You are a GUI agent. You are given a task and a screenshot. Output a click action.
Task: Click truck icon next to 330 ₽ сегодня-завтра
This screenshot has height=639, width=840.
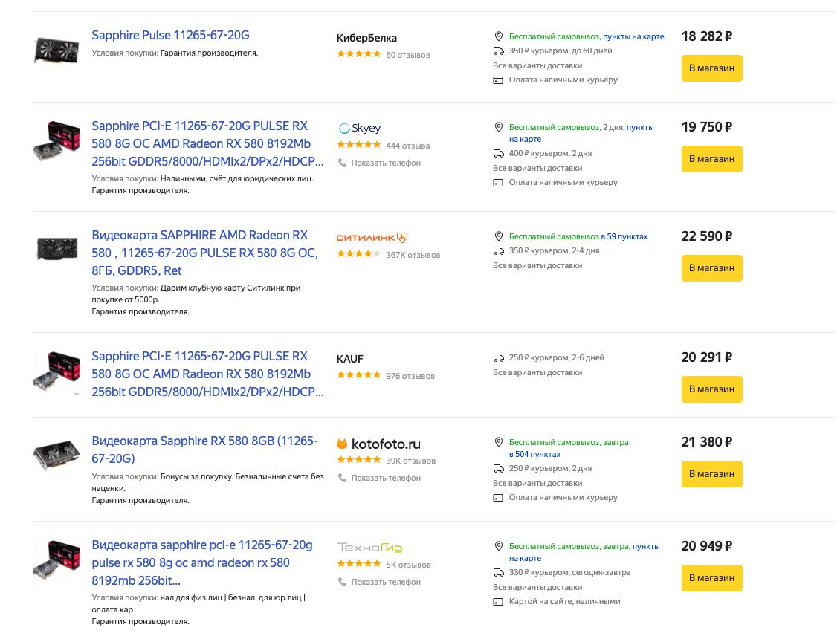click(x=498, y=573)
